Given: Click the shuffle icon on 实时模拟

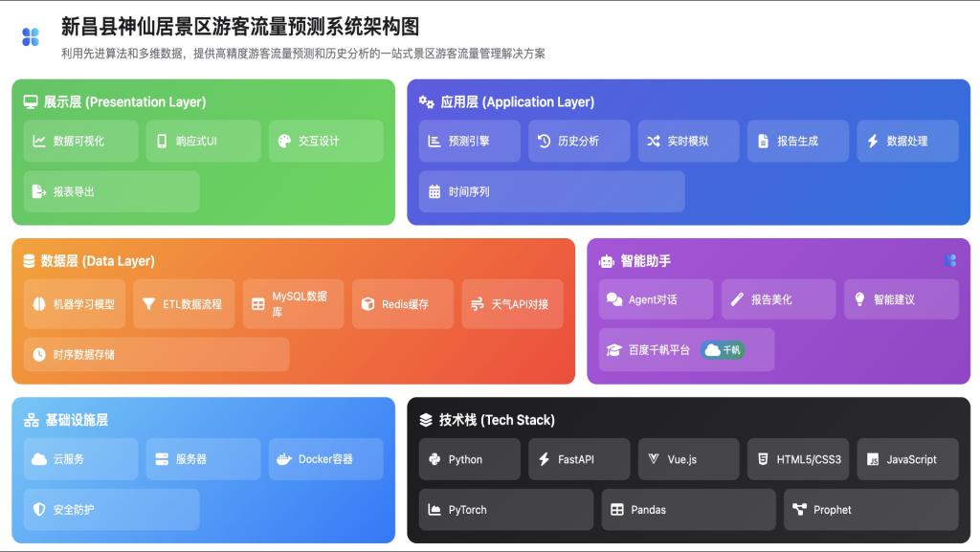Looking at the screenshot, I should [653, 141].
